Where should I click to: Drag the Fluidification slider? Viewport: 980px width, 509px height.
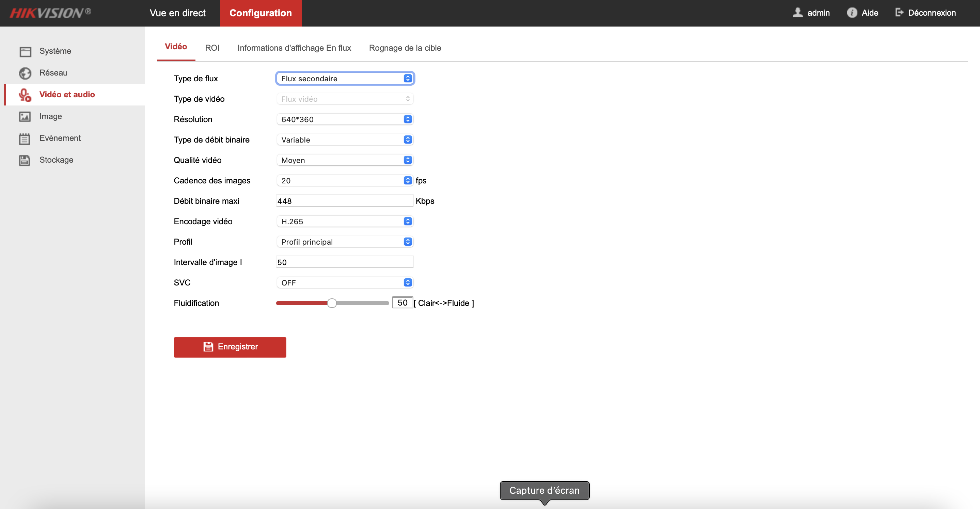331,303
